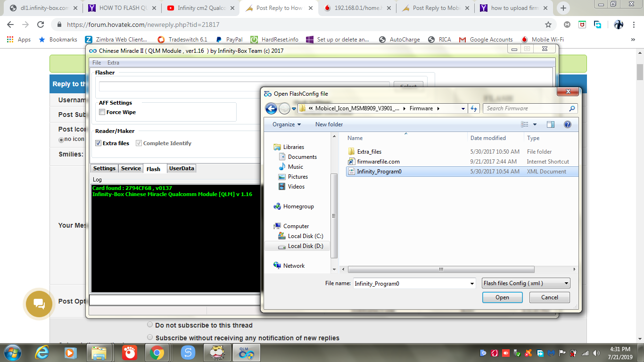Toggle the Extra files checkbox
This screenshot has height=362, width=644.
tap(98, 143)
